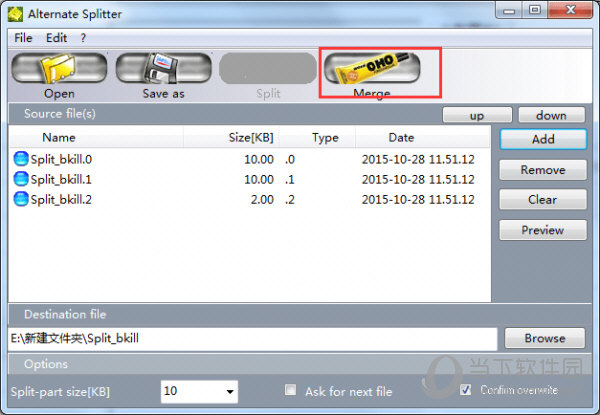This screenshot has width=600, height=415.
Task: Browse for a destination file
Action: point(545,338)
